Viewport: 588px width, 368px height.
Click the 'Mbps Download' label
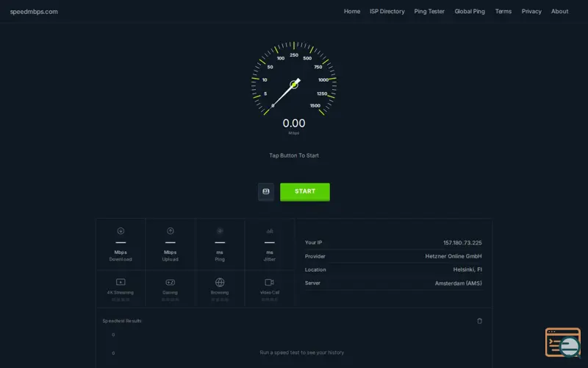point(121,255)
